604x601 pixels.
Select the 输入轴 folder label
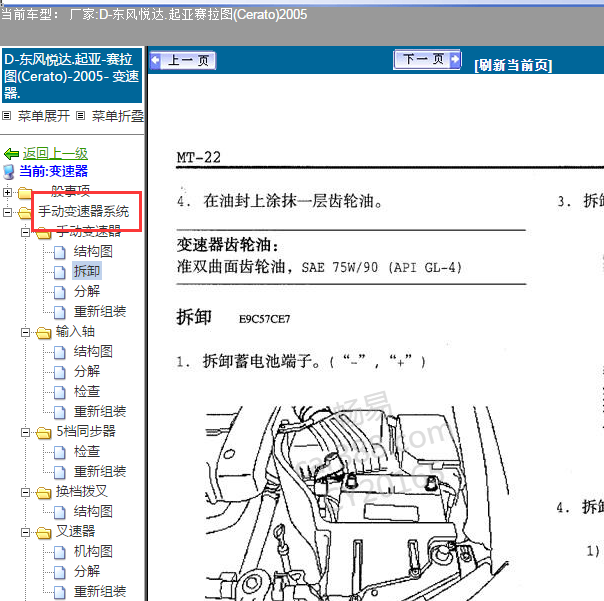[75, 331]
